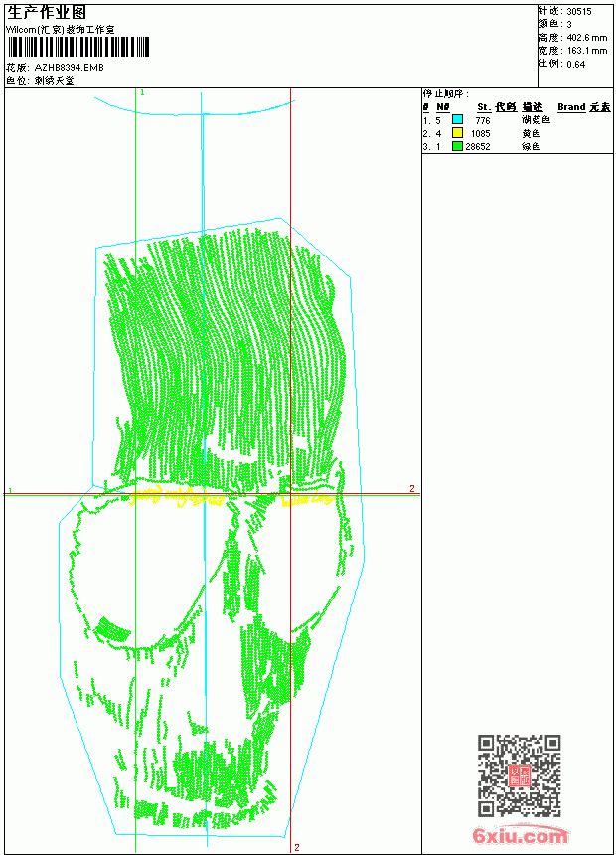Click the QR code image

point(519,775)
